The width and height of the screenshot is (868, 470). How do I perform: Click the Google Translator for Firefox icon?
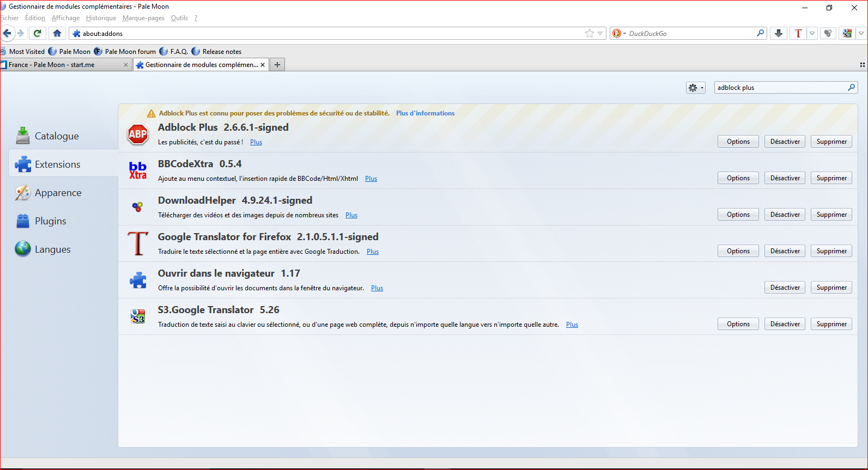pos(138,243)
